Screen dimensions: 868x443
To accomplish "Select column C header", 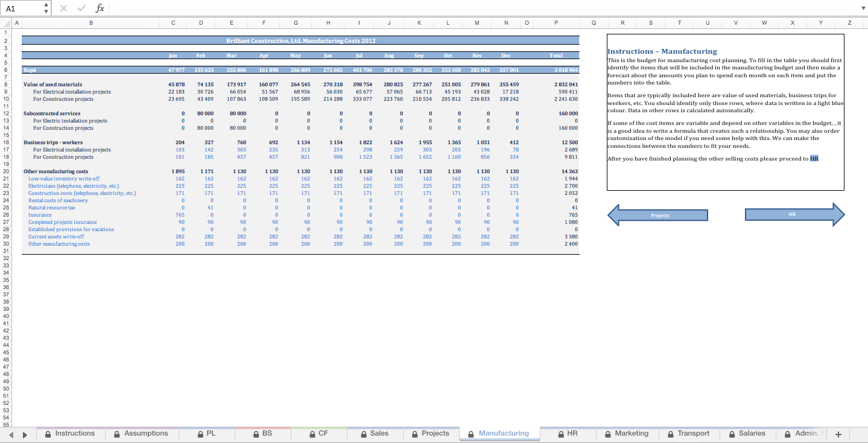I will point(173,23).
